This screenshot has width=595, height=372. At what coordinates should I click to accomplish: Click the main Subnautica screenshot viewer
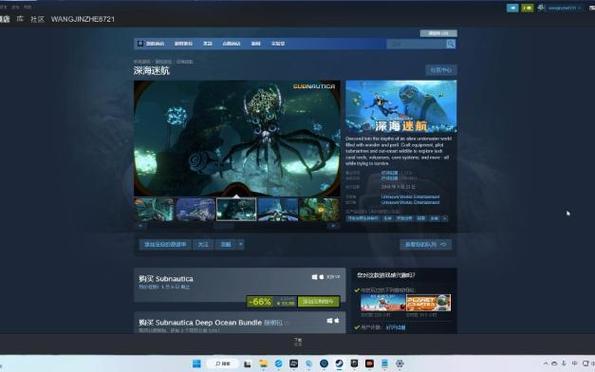point(237,138)
